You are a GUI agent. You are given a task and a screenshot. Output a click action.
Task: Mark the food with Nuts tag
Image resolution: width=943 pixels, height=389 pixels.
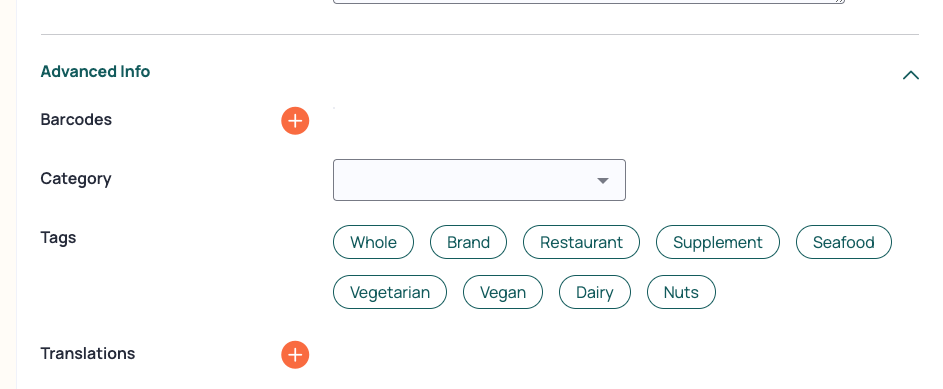coord(681,292)
